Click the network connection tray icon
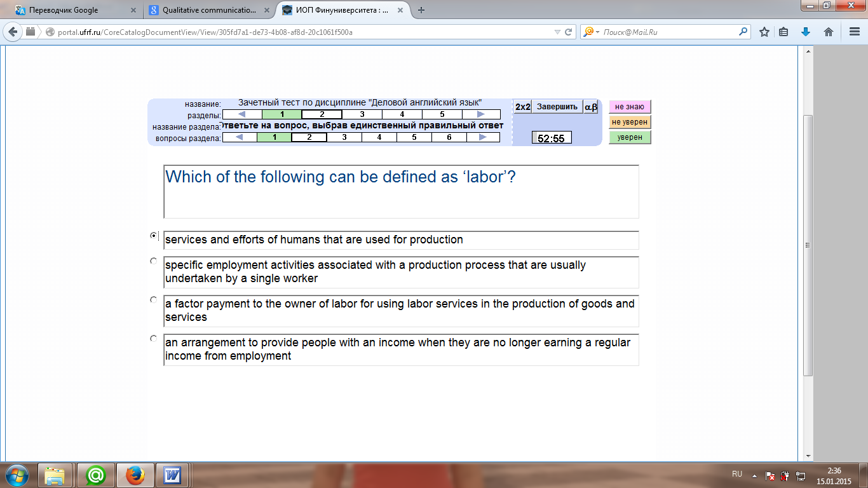Image resolution: width=868 pixels, height=488 pixels. click(801, 475)
